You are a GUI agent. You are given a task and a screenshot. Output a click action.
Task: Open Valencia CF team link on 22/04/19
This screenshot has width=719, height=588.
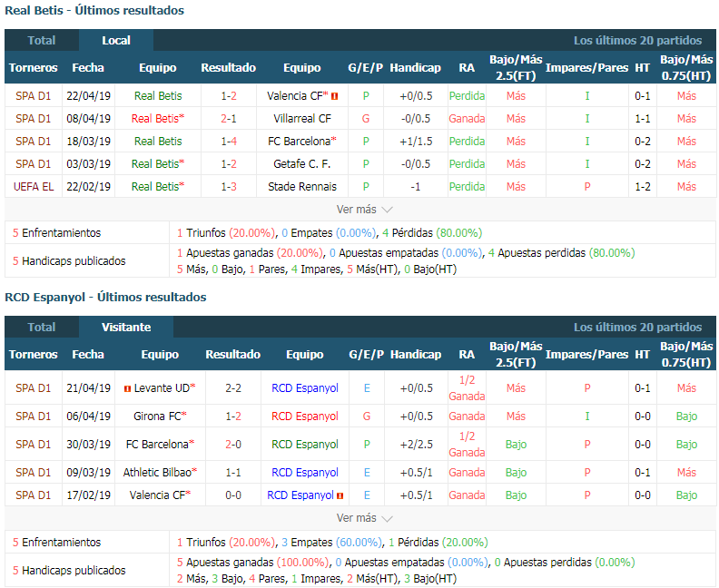[295, 96]
